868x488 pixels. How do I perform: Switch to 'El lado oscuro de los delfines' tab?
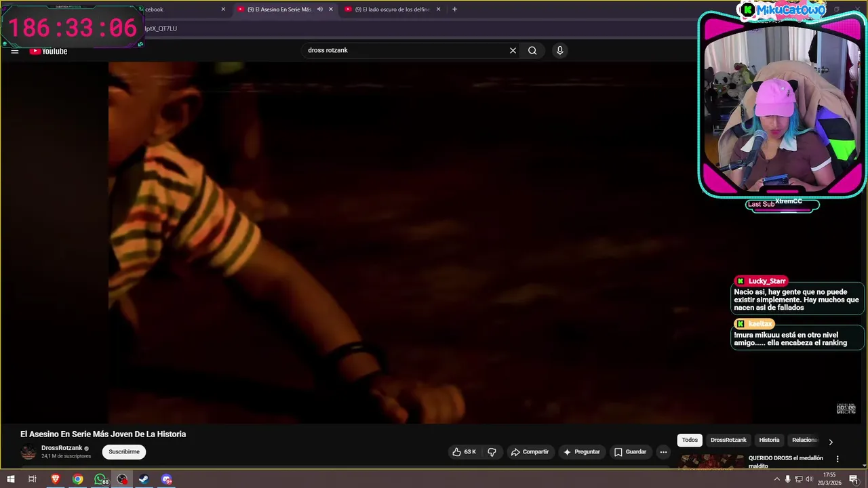click(392, 9)
